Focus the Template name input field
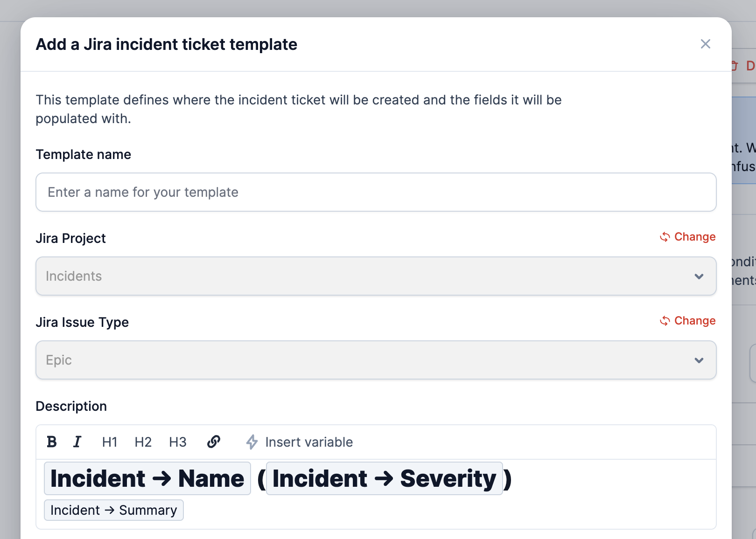This screenshot has width=756, height=539. pyautogui.click(x=376, y=192)
